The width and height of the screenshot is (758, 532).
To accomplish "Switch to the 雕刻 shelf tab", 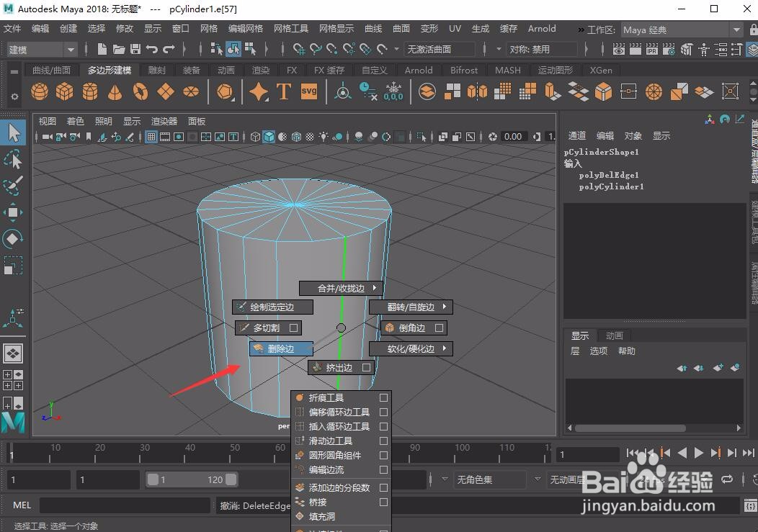I will [156, 70].
